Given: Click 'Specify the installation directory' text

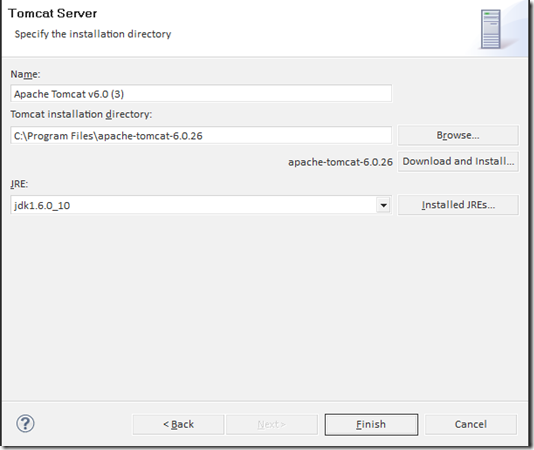Looking at the screenshot, I should 93,34.
